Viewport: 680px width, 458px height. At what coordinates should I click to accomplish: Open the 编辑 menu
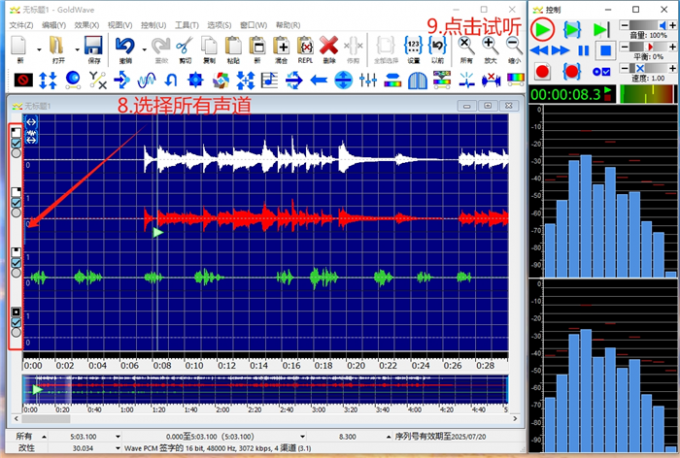54,25
